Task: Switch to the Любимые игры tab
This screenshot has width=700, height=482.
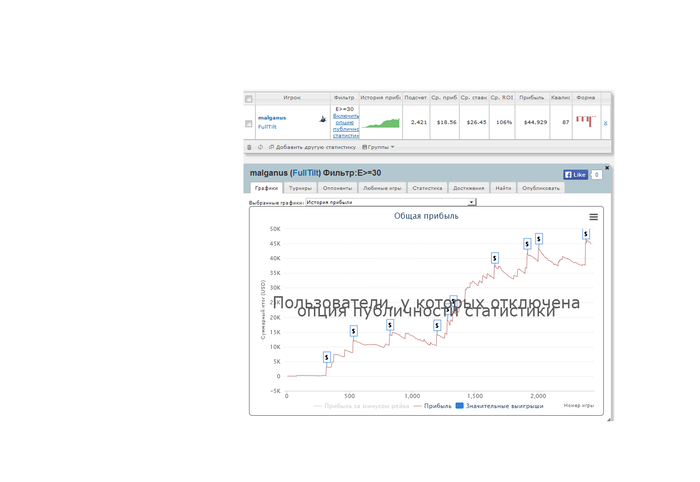Action: tap(382, 188)
